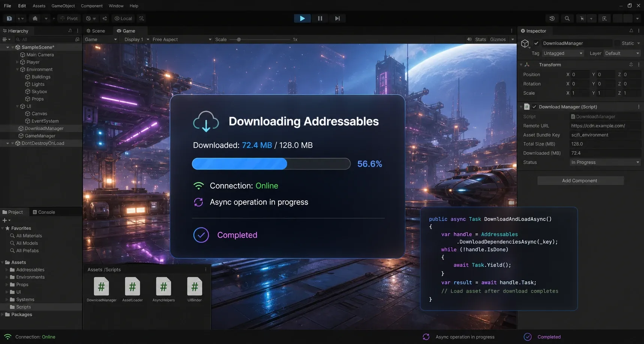Screen dimensions: 644x344
Task: Open the Game view mode dropdown
Action: pos(101,39)
